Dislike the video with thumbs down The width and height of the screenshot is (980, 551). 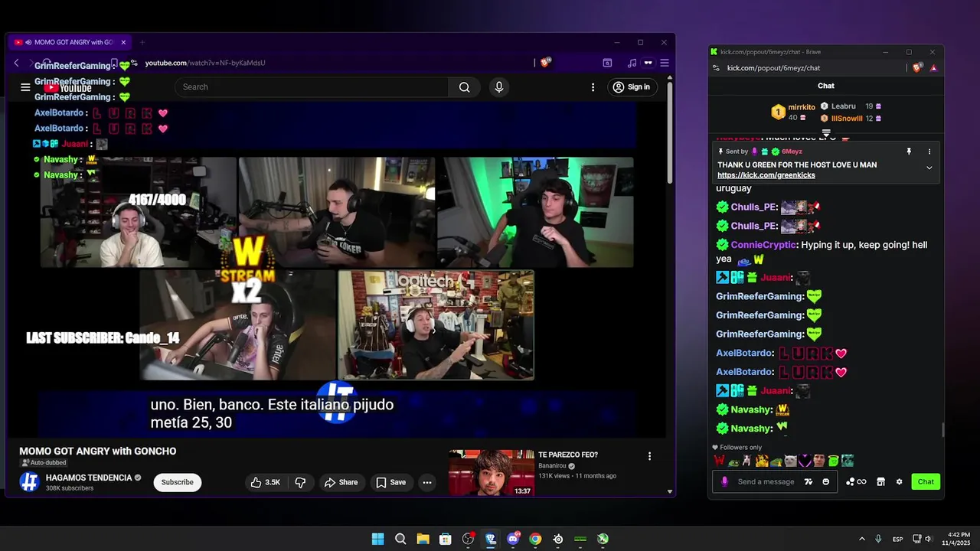pyautogui.click(x=300, y=482)
